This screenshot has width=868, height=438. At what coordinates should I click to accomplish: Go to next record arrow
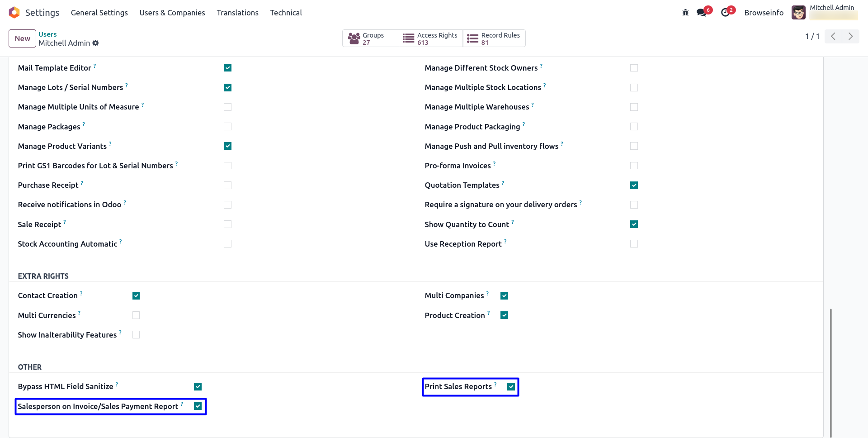[850, 36]
